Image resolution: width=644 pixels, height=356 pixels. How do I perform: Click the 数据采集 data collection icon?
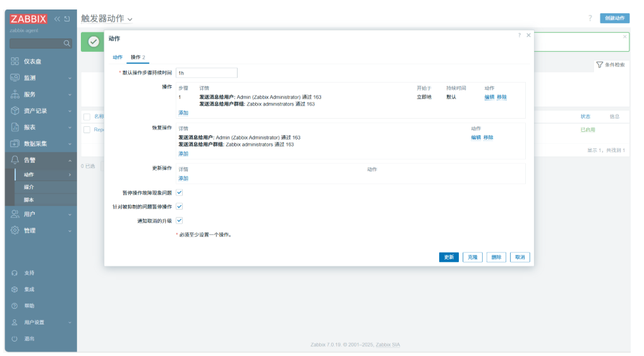tap(15, 143)
